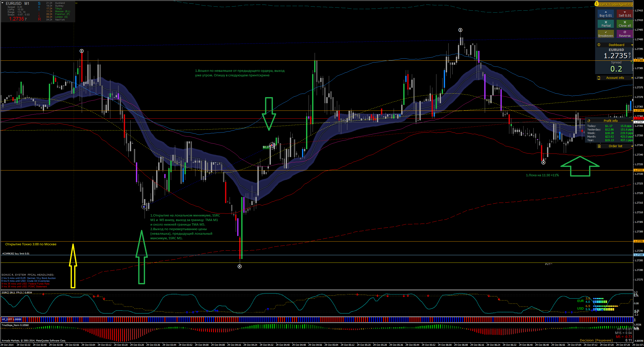Click the German 10-y Bond Auction headline
The image size is (644, 347).
(x=29, y=278)
